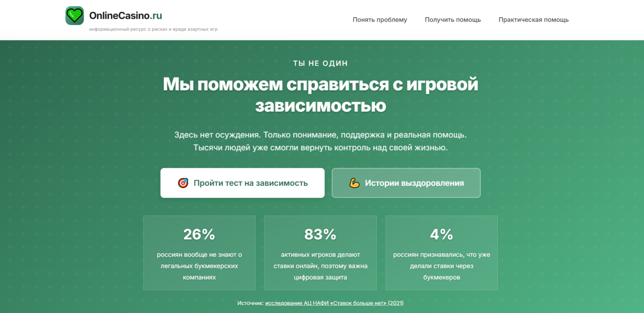Open the "Понять проблему" menu item
This screenshot has width=644, height=313.
379,20
